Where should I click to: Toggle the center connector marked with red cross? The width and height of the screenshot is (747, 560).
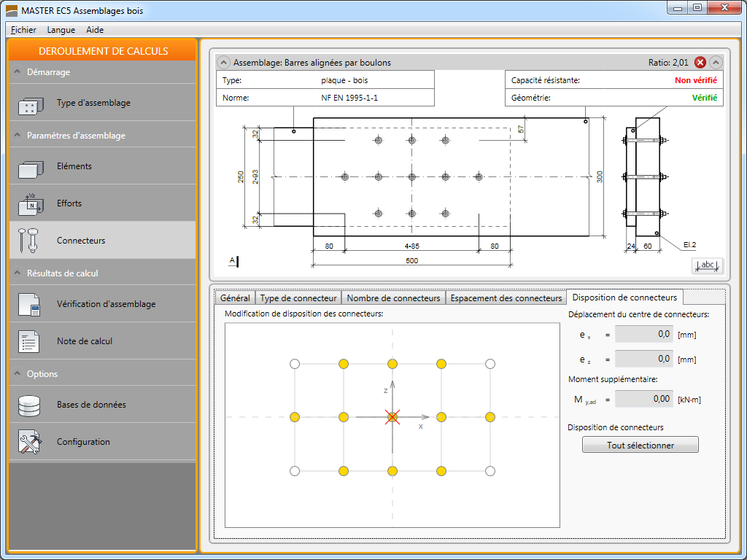392,418
